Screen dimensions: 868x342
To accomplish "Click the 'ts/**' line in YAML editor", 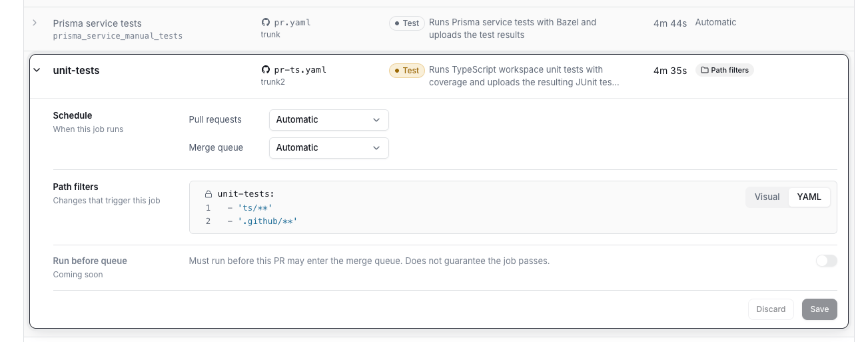I will (254, 208).
